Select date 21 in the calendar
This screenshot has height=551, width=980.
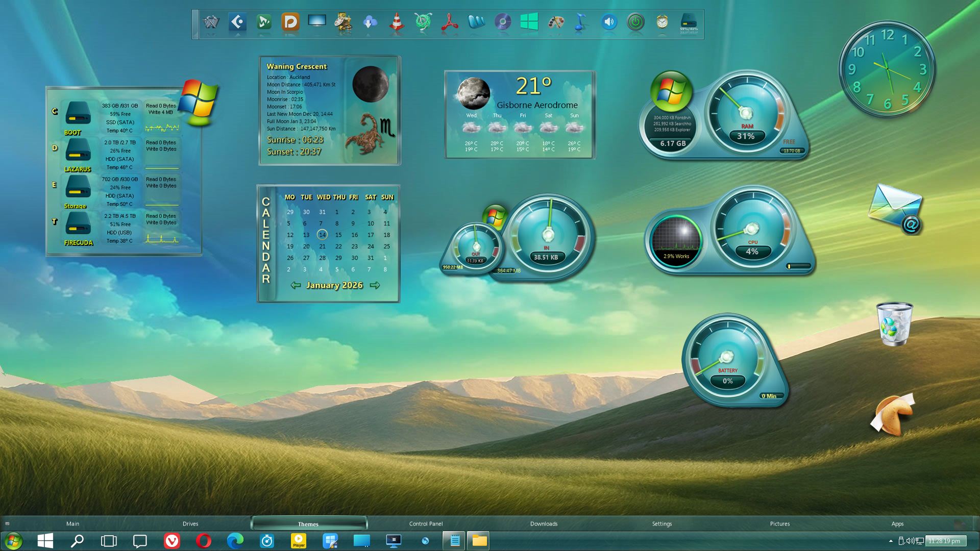point(322,246)
